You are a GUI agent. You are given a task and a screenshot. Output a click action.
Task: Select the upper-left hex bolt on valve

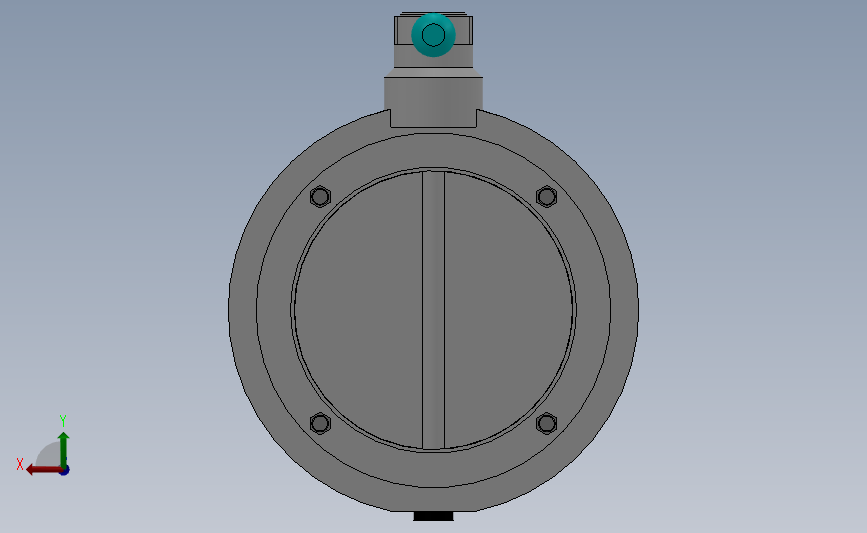(320, 196)
